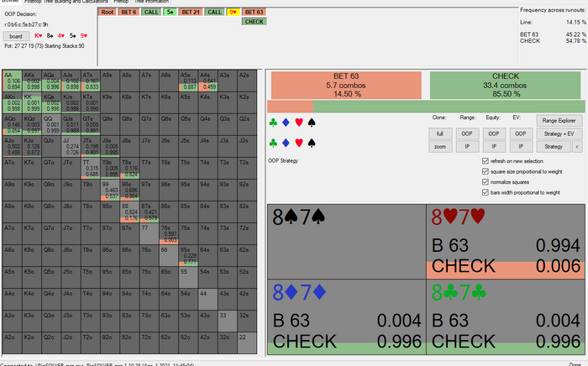Select 76s cell in hand matrix

tap(168, 233)
